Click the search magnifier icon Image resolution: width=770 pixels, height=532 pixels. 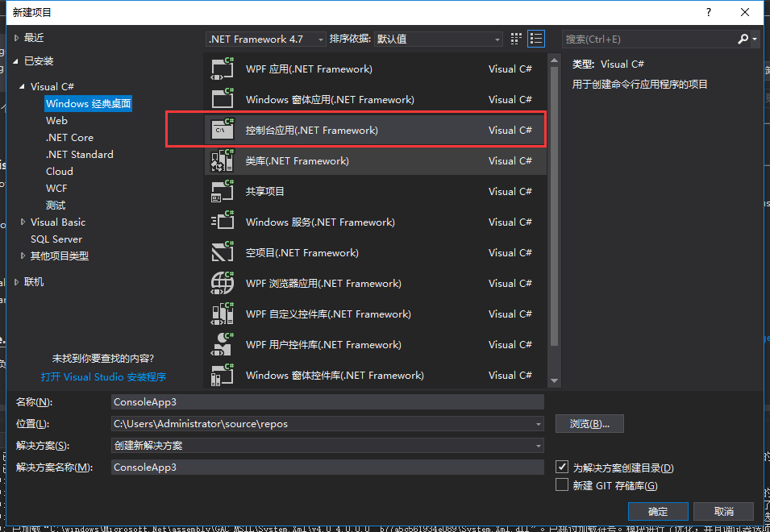coord(743,39)
